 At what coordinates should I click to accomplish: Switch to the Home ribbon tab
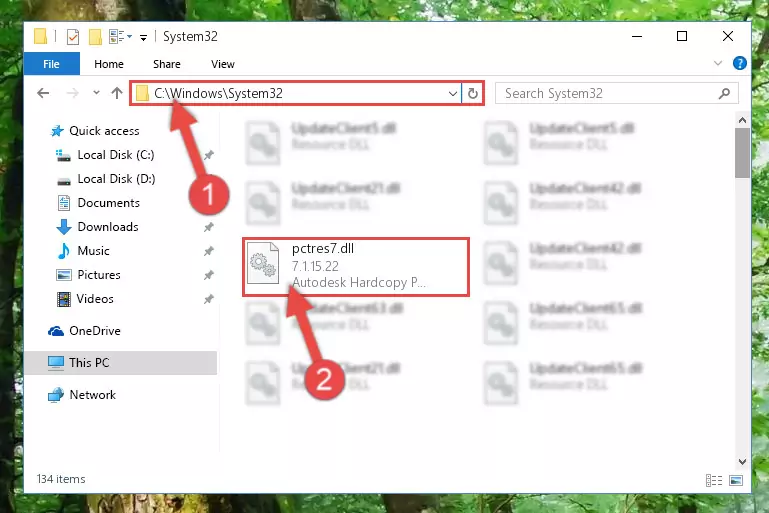tap(109, 64)
